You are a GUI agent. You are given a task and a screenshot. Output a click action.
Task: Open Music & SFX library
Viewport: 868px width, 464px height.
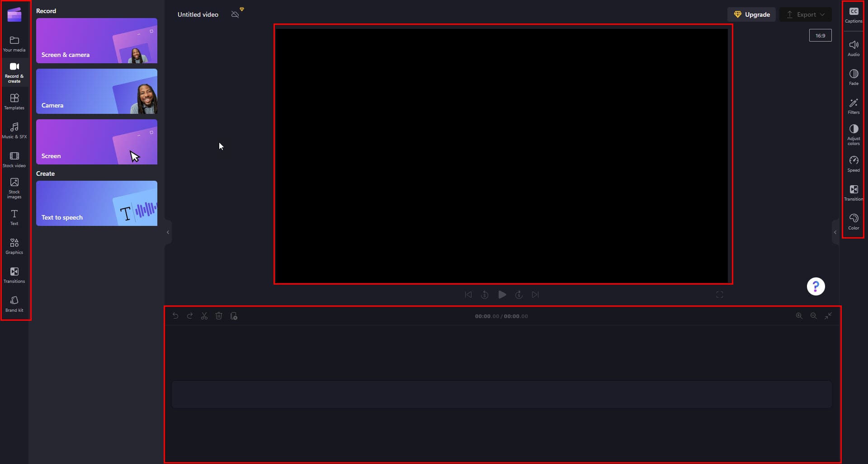pos(14,131)
